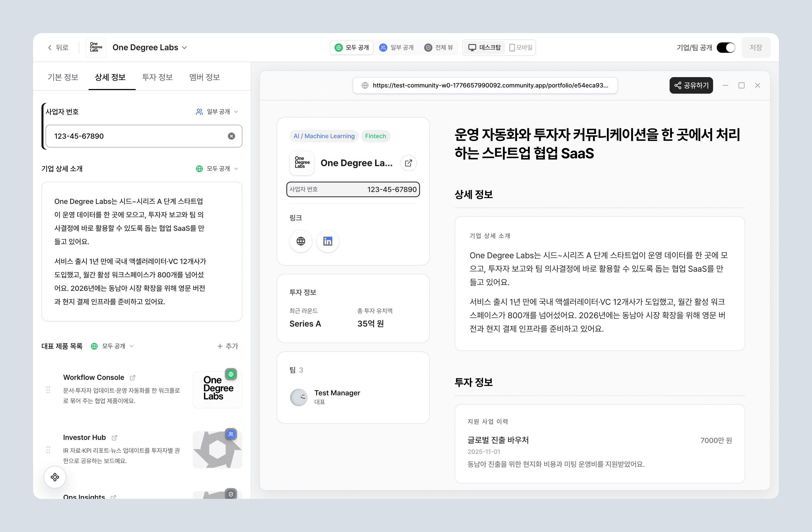
Task: Click the preview URL bar
Action: click(x=485, y=85)
